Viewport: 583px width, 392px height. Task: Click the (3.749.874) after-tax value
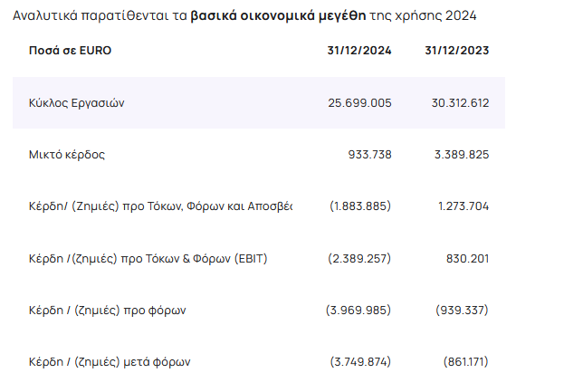pyautogui.click(x=360, y=361)
